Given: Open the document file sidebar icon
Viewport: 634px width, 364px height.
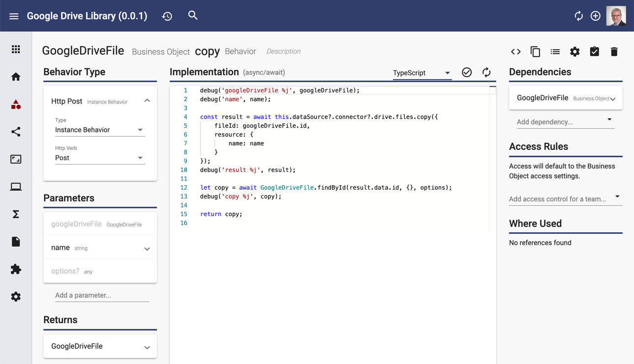Looking at the screenshot, I should [x=16, y=242].
